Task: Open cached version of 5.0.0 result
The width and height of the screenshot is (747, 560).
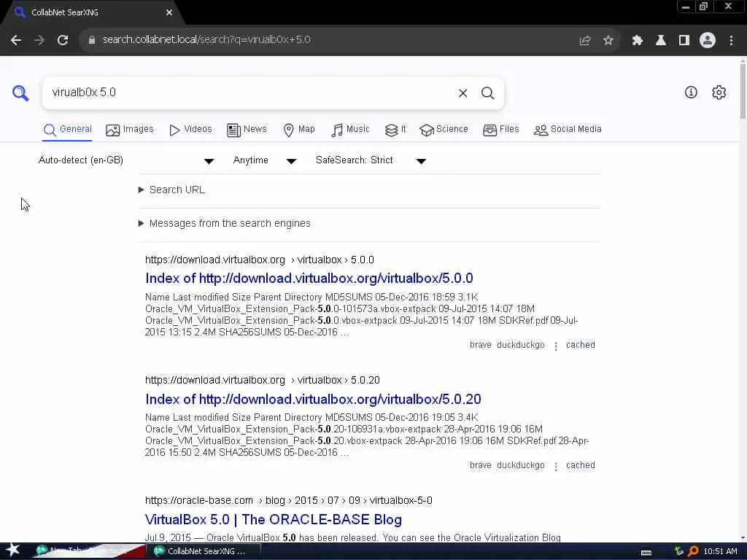Action: click(x=580, y=345)
